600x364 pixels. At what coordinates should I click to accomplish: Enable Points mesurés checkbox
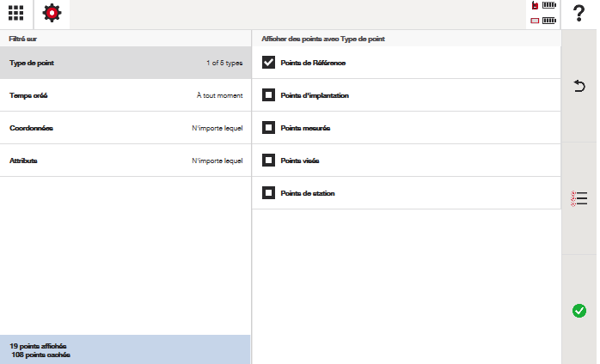pos(268,128)
